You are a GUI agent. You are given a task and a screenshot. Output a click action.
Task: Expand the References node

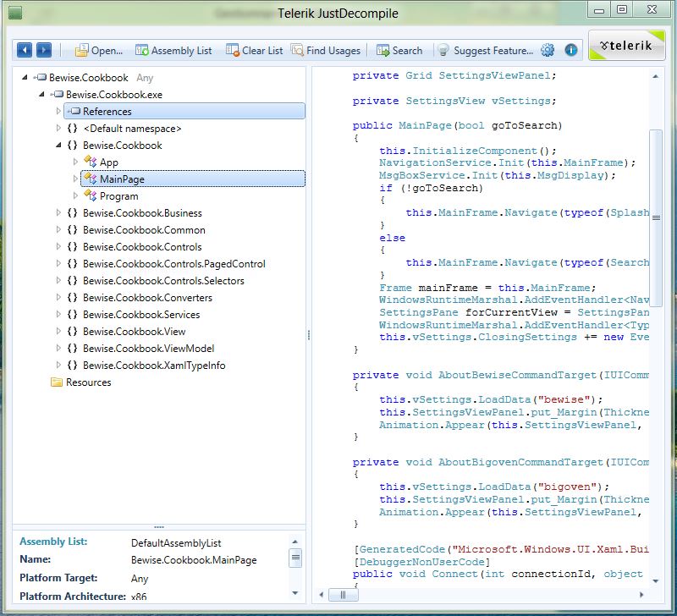tap(58, 111)
